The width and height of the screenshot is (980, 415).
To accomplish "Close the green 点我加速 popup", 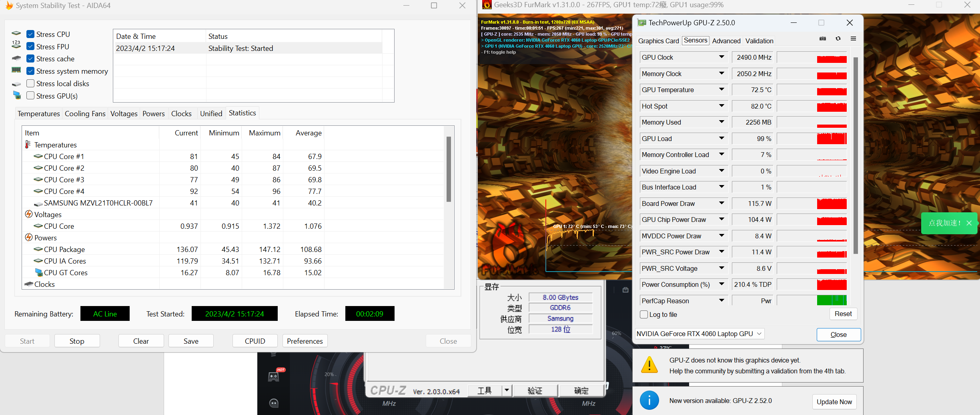I will (x=969, y=223).
